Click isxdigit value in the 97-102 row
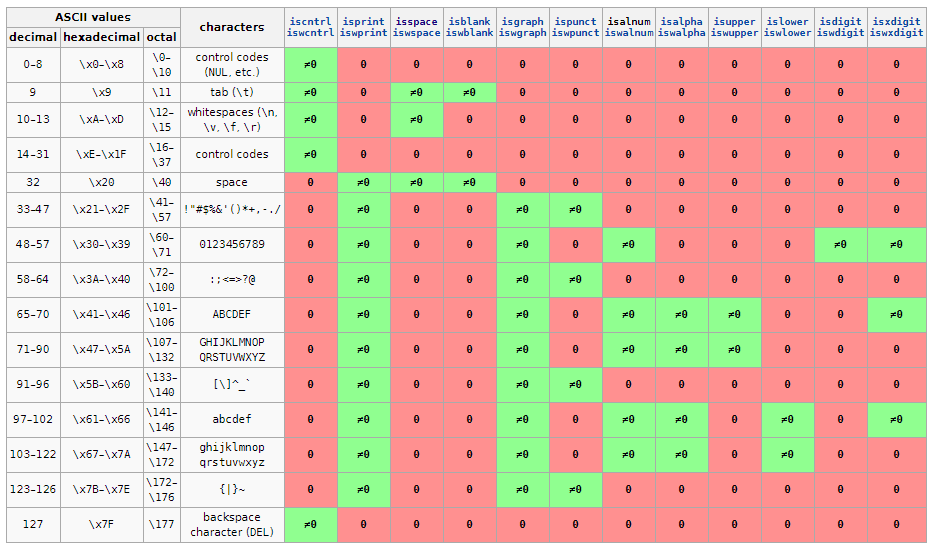The image size is (933, 551). [x=897, y=419]
